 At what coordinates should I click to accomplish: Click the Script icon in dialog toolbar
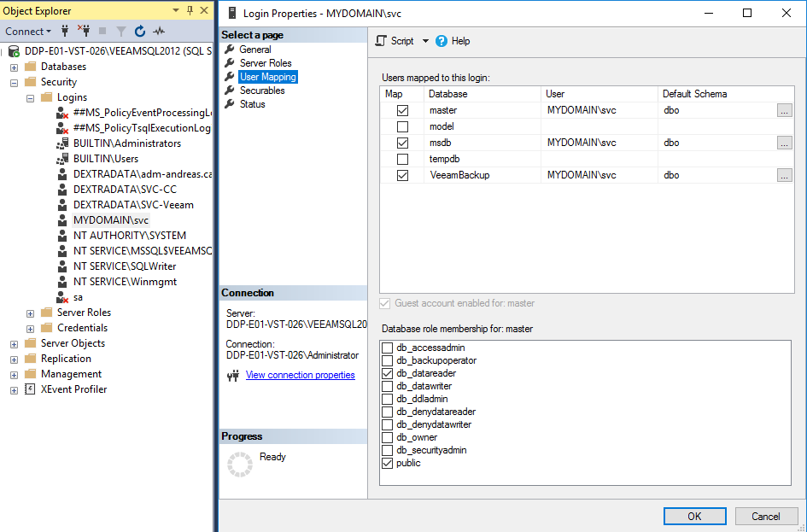(x=380, y=41)
